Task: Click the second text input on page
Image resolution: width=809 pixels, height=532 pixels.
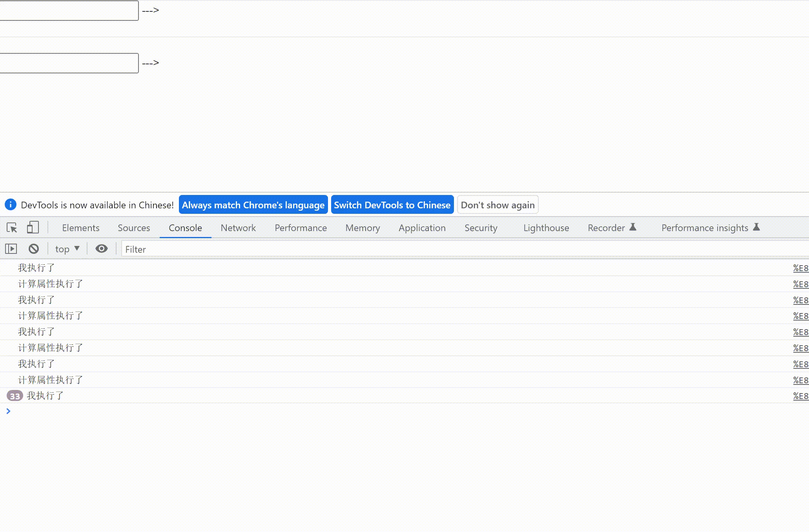Action: (x=69, y=63)
